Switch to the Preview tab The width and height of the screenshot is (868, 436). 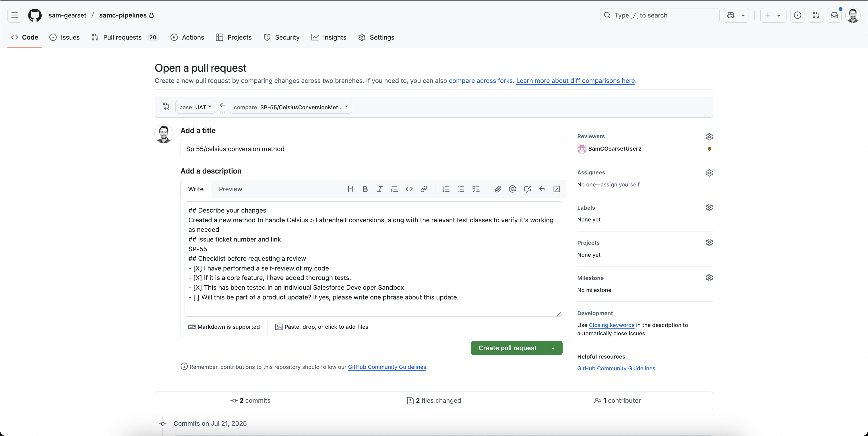230,189
